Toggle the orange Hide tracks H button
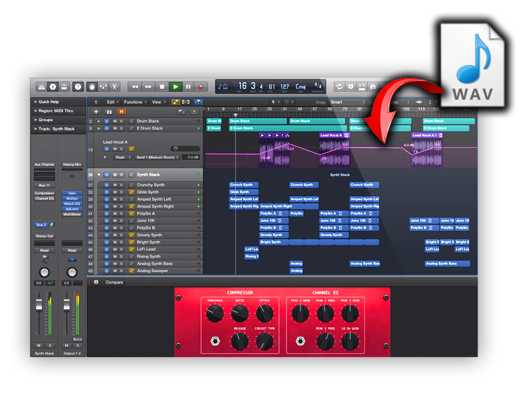The height and width of the screenshot is (399, 532). 121,112
